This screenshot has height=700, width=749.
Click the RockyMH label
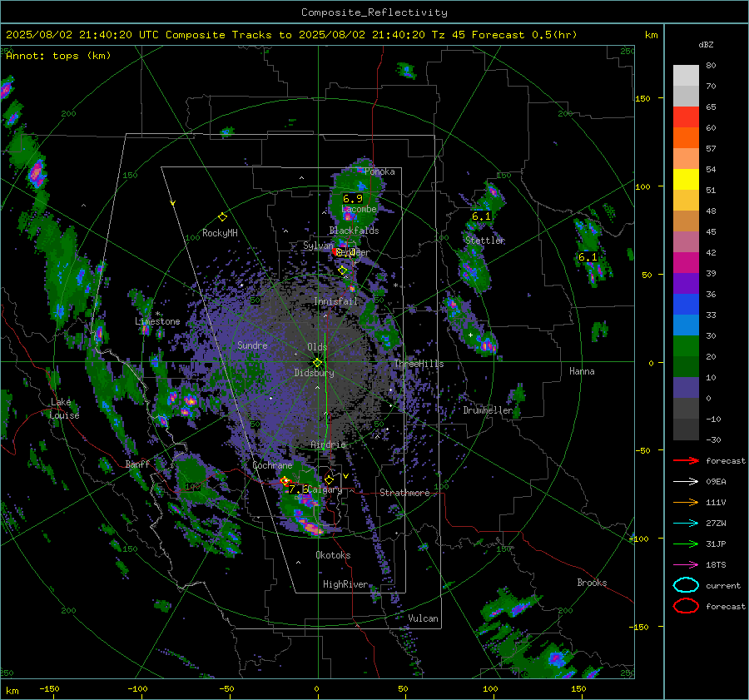coord(220,233)
